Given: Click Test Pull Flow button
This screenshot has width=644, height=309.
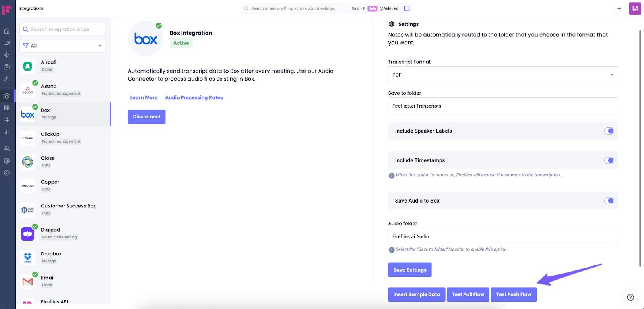Looking at the screenshot, I should [468, 294].
